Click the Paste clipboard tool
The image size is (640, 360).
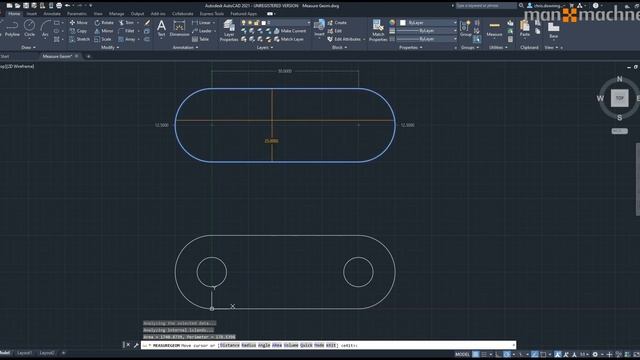point(525,29)
